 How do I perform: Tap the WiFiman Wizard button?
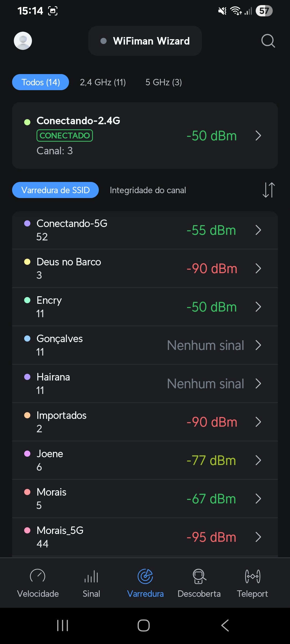click(x=145, y=41)
